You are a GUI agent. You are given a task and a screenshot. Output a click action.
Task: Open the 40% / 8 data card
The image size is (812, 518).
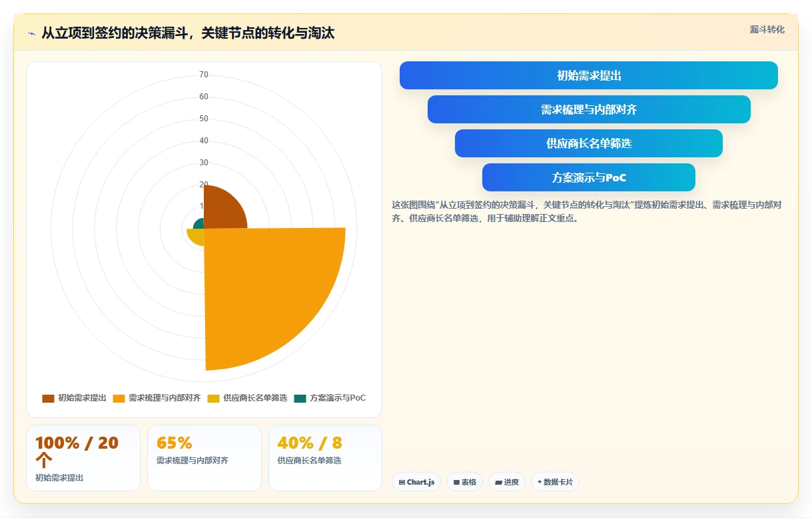pos(325,458)
